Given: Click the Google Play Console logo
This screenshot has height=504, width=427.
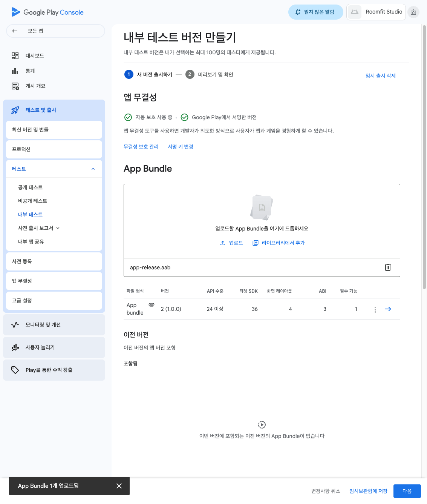Looking at the screenshot, I should tap(47, 12).
